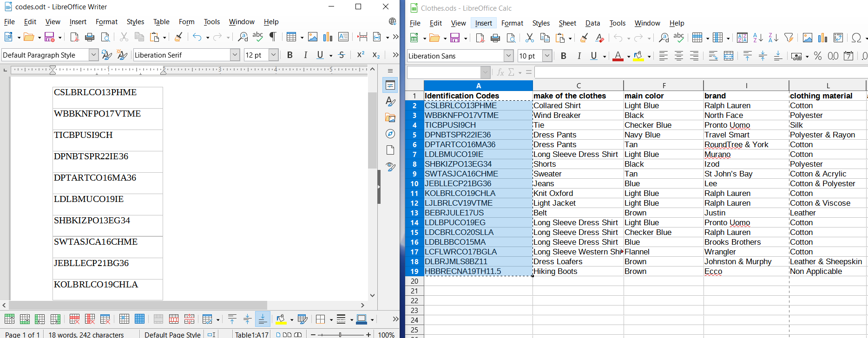868x338 pixels.
Task: Insert a table using the Writer toolbar icon
Action: [291, 37]
